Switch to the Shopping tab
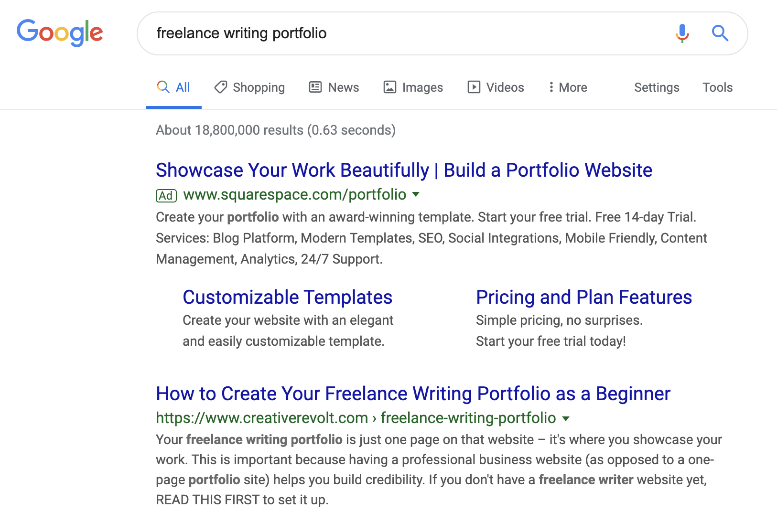This screenshot has width=777, height=532. pyautogui.click(x=249, y=87)
